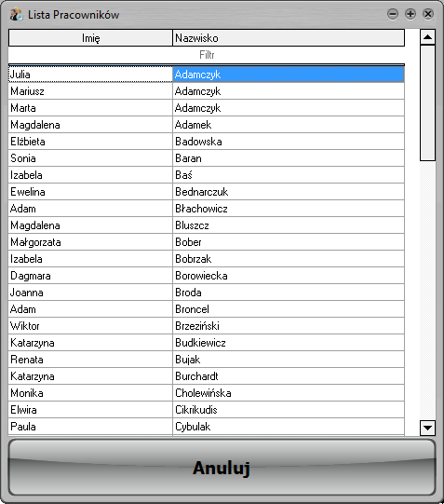
Task: Select the surname Bujak
Action: [289, 360]
